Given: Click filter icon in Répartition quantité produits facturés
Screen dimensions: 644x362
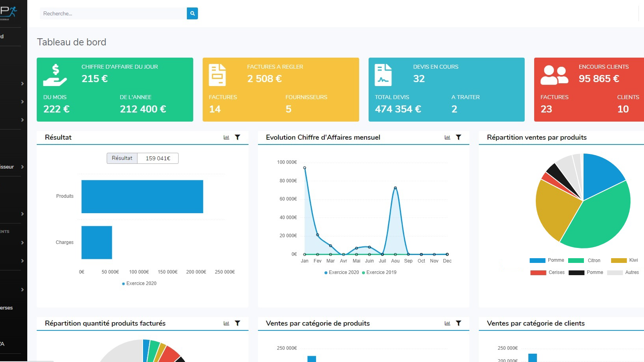Looking at the screenshot, I should coord(237,323).
